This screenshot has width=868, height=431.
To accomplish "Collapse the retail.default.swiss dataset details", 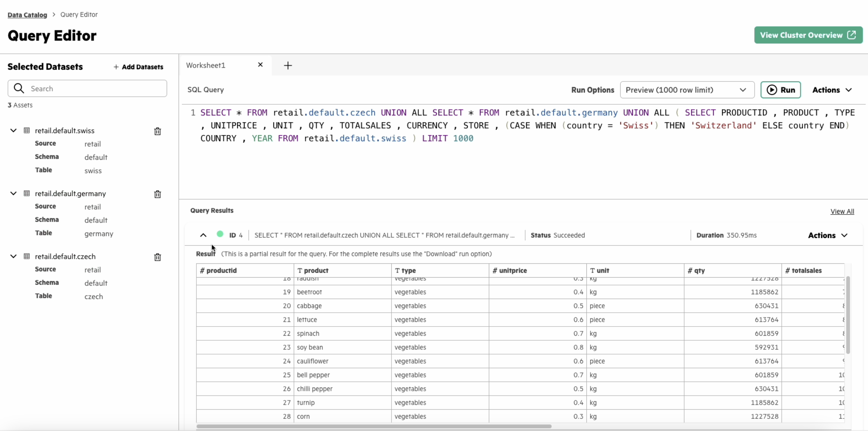I will click(13, 130).
